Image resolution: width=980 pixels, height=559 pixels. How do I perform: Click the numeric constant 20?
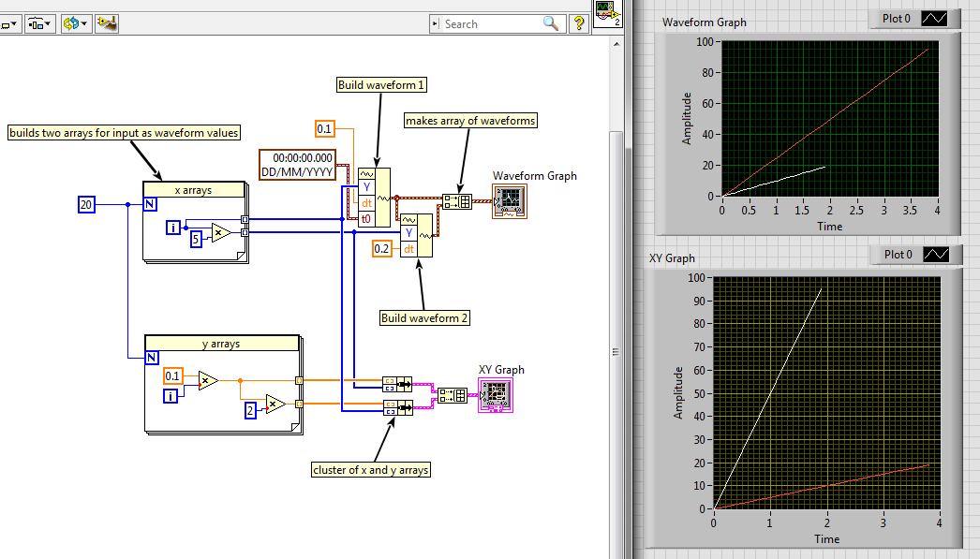(87, 204)
